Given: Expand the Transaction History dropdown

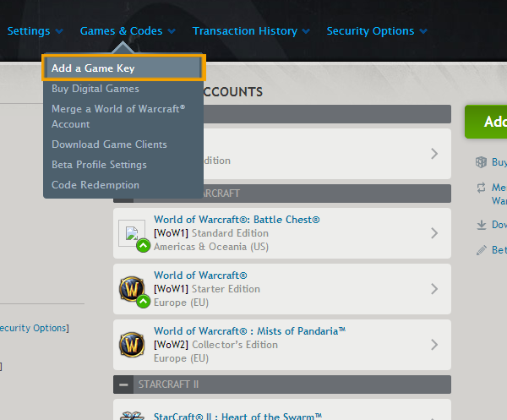Looking at the screenshot, I should point(251,31).
